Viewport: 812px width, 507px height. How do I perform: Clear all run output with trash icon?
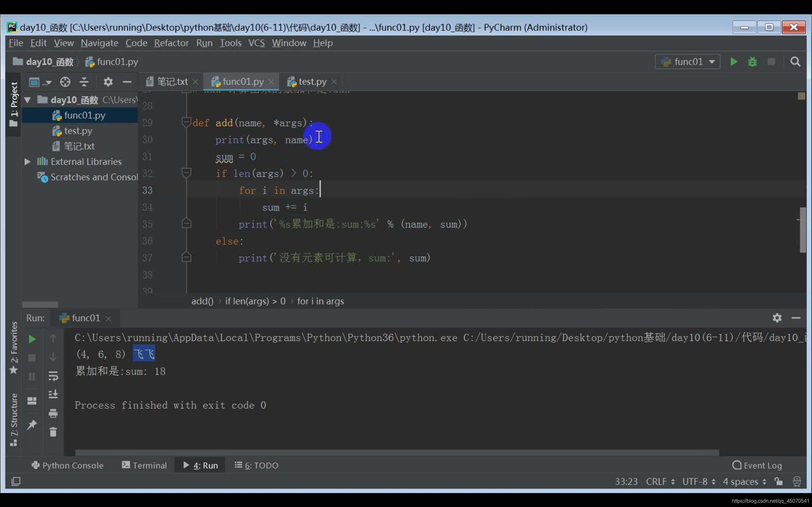click(x=53, y=432)
